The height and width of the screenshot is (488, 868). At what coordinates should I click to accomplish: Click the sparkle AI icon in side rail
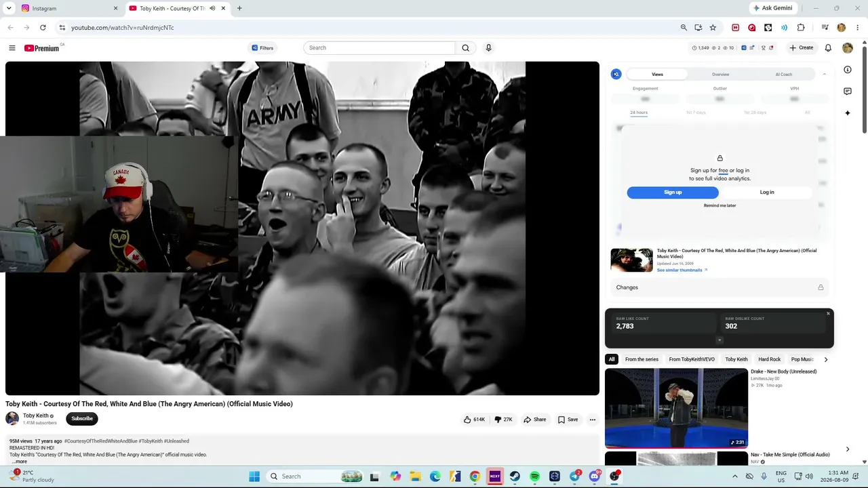click(x=848, y=113)
